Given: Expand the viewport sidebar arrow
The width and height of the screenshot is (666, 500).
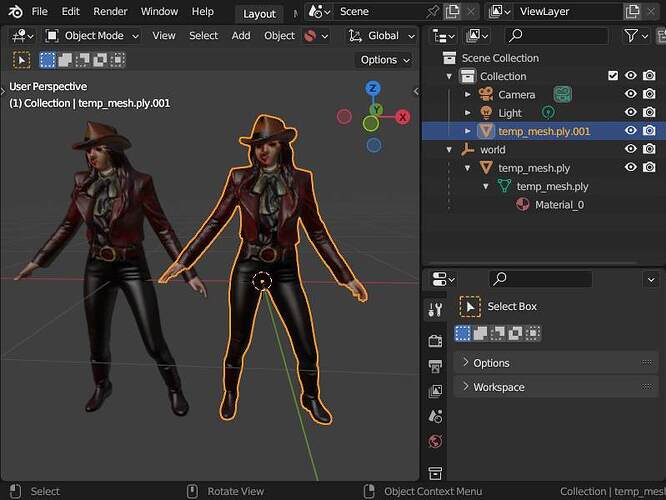Looking at the screenshot, I should 416,91.
